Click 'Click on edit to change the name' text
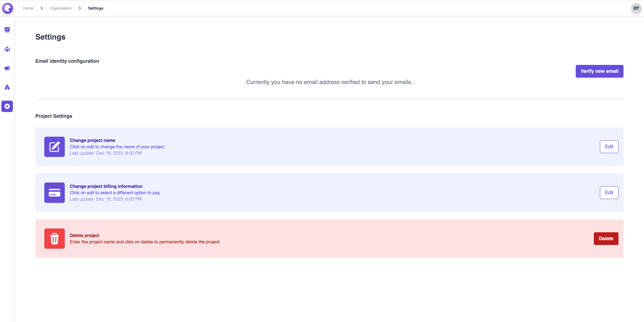 click(117, 147)
